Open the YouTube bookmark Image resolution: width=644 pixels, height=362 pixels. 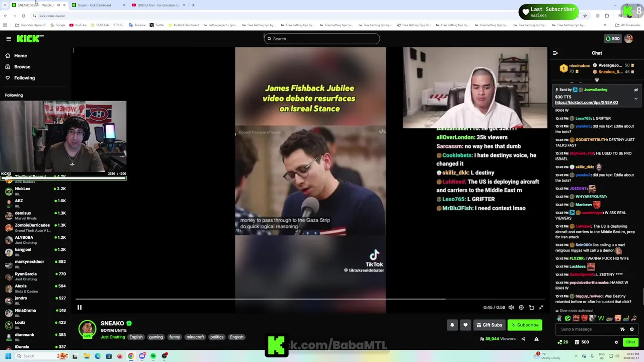pyautogui.click(x=78, y=25)
